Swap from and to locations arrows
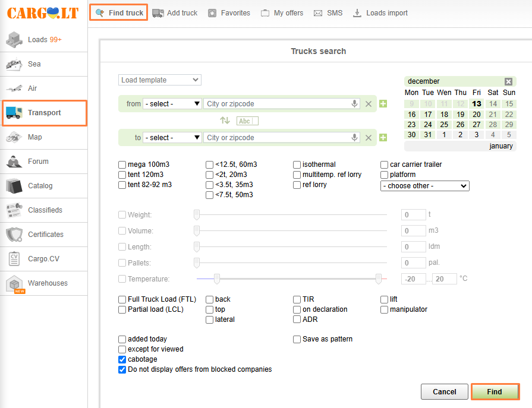This screenshot has width=532, height=408. coord(225,121)
